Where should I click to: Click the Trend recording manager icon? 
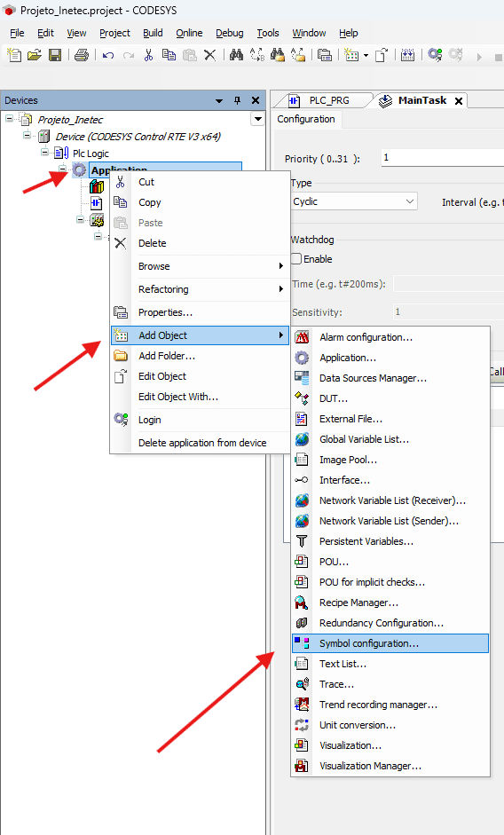click(x=302, y=705)
